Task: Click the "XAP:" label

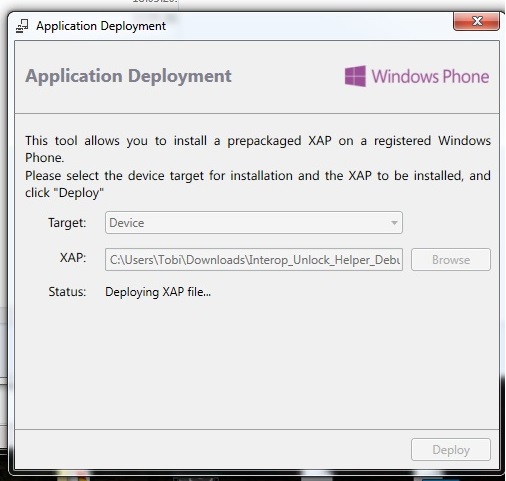Action: [x=73, y=258]
